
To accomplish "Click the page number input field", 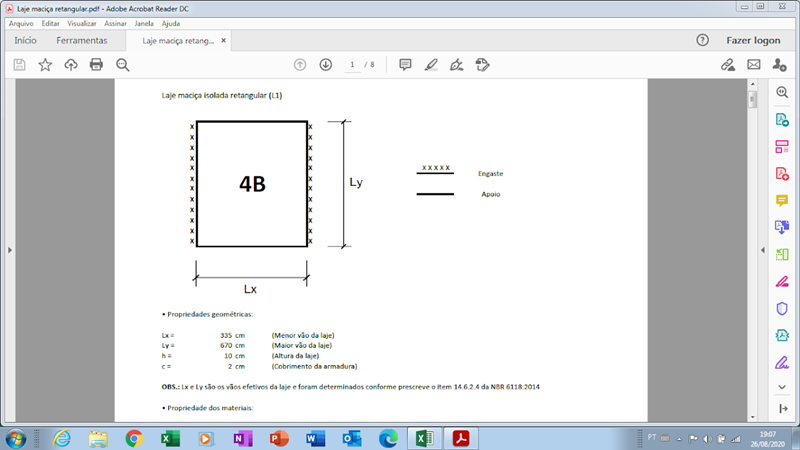I will pos(352,65).
